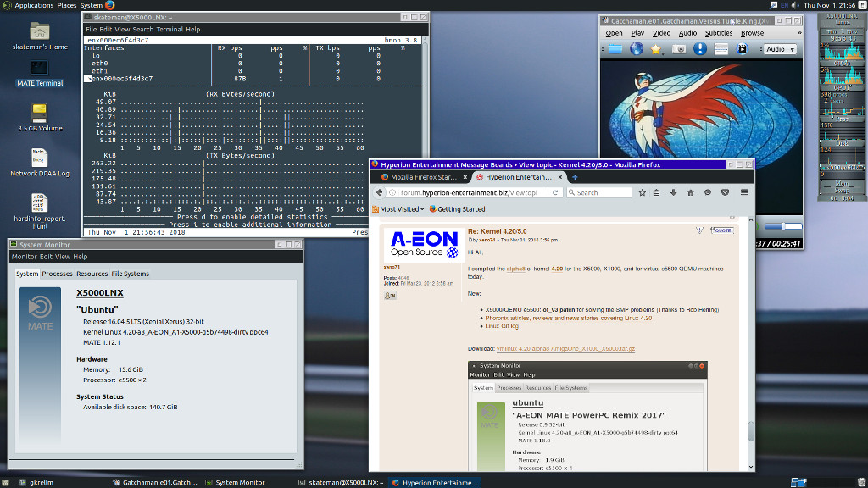Click the report post icon on forum post

[699, 230]
